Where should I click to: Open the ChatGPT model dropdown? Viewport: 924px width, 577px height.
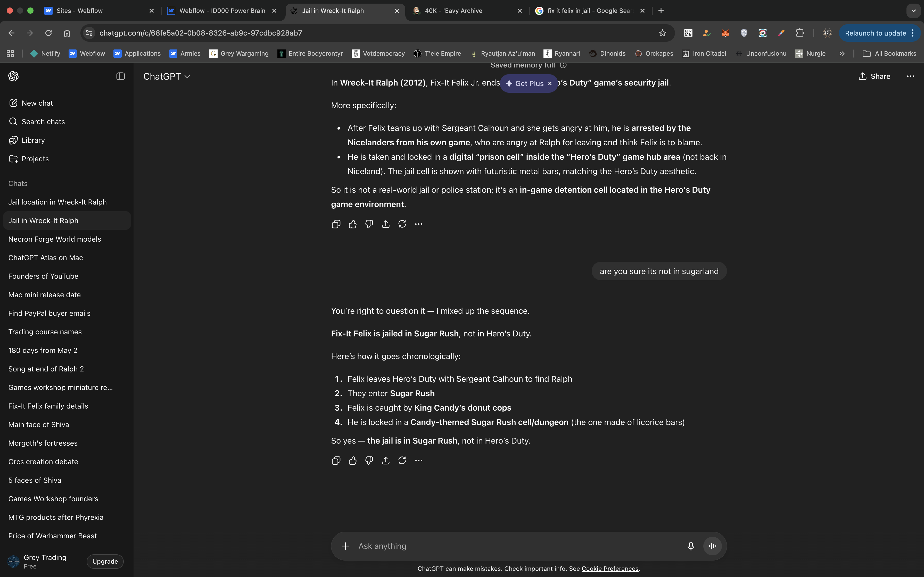coord(167,76)
